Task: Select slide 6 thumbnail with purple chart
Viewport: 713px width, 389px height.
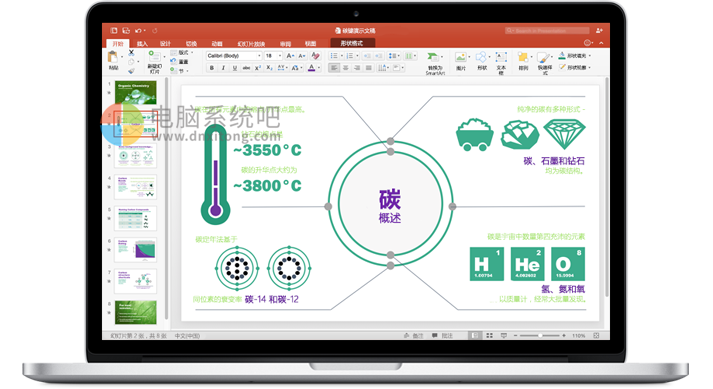Action: 136,249
